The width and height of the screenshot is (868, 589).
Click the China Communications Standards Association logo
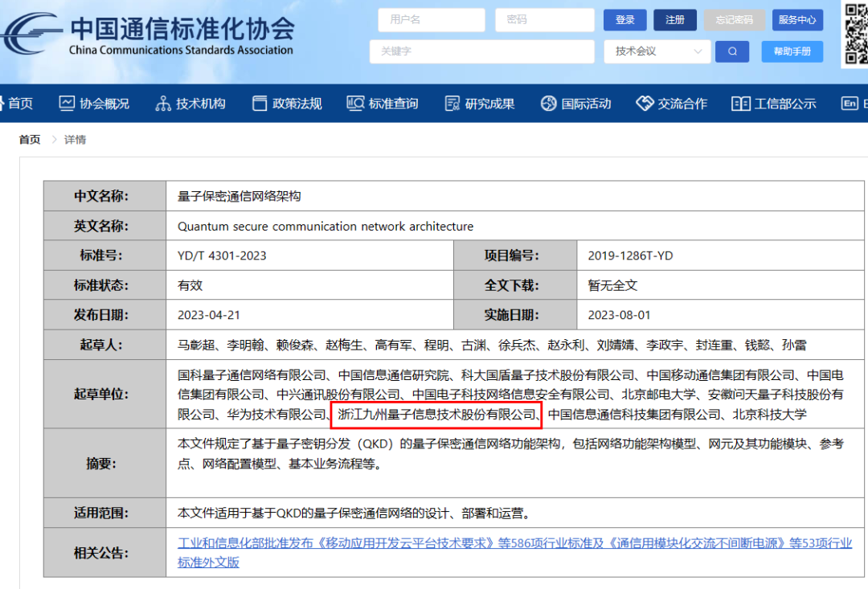coord(148,35)
